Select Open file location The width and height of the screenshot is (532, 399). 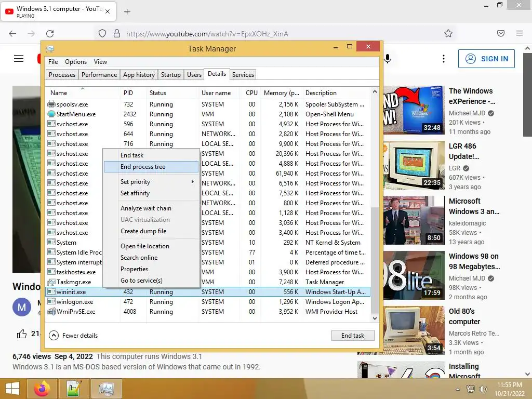tap(151, 246)
